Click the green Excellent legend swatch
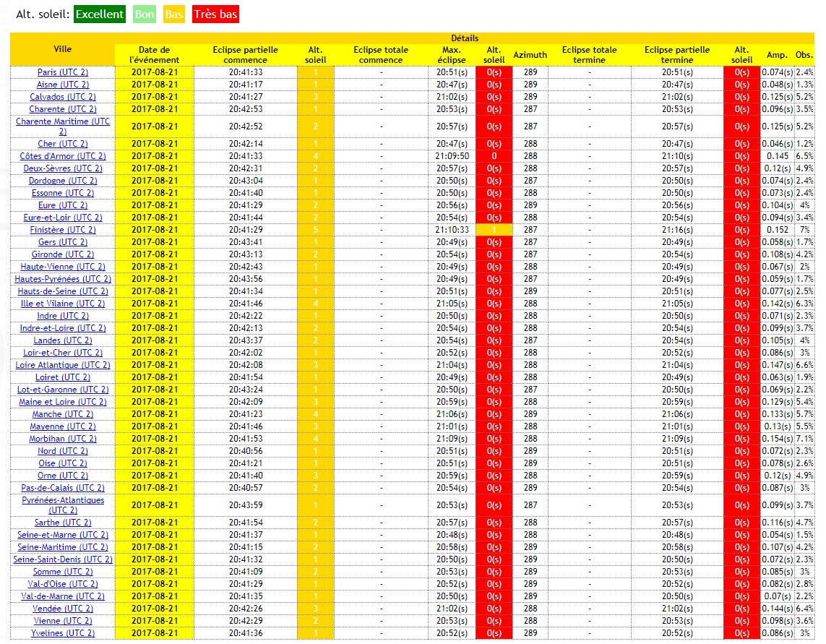Screen dimensions: 826x644 coord(100,14)
